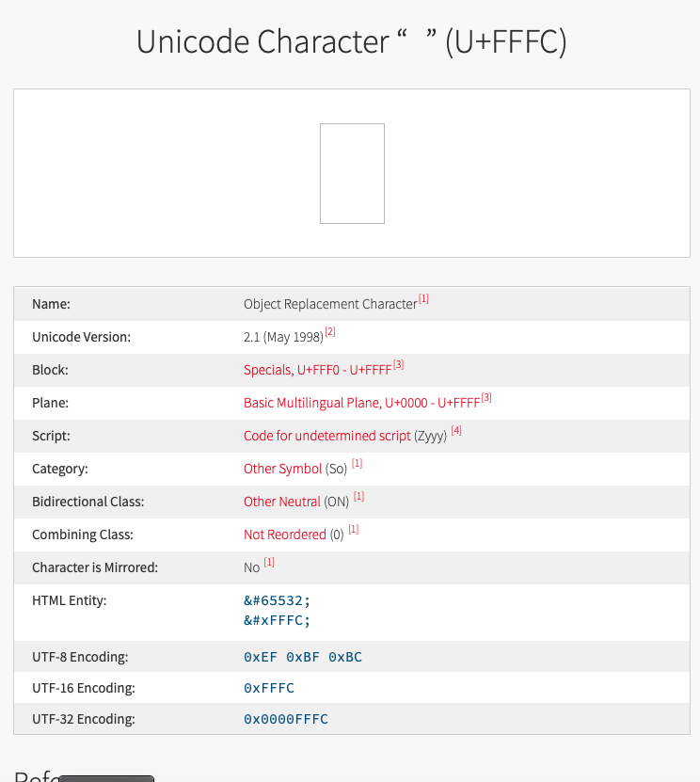Click footnote reference beside Object Replacement Character
The image size is (700, 782).
[424, 299]
